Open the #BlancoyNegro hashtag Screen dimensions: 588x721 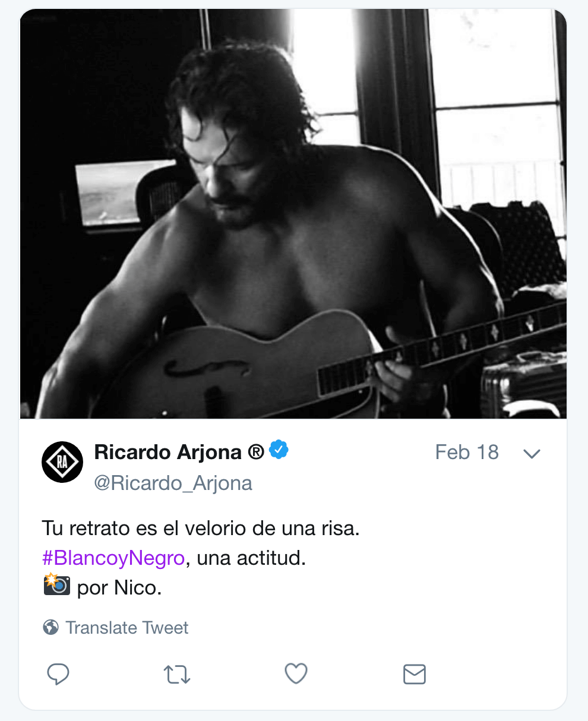coord(113,558)
